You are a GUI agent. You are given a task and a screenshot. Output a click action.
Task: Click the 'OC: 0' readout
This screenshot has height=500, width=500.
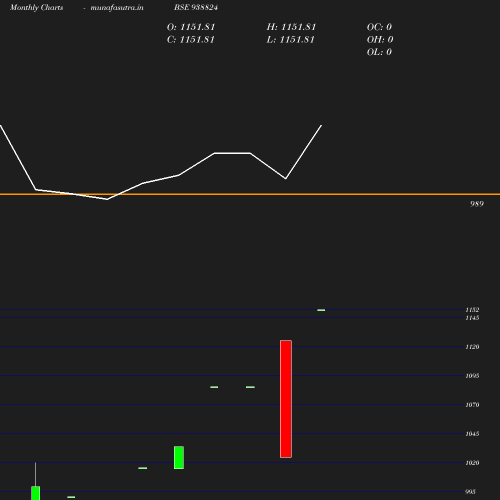[379, 27]
